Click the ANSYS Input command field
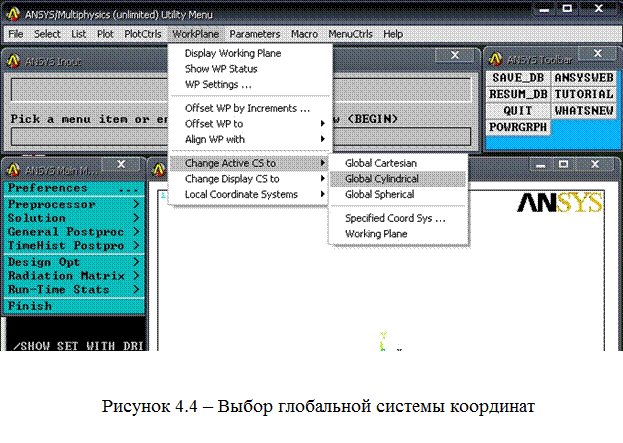Screen dimensions: 623x443 click(241, 136)
